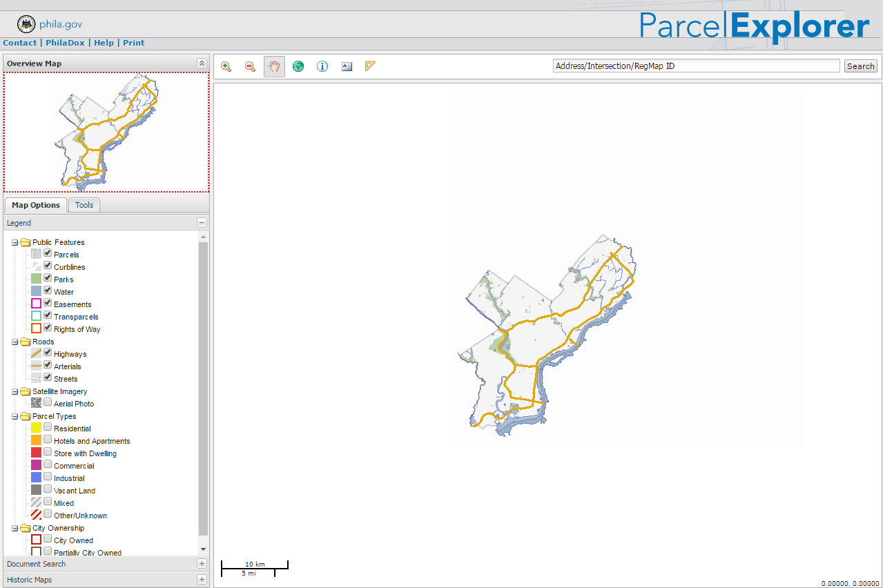
Task: Click the globe full extent icon
Action: click(298, 66)
